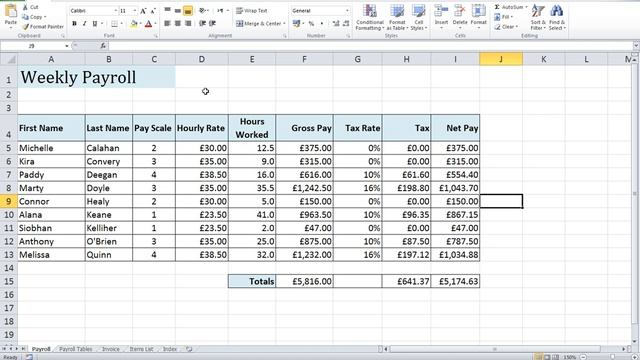The height and width of the screenshot is (360, 640).
Task: Open the General number format dropdown
Action: 347,11
